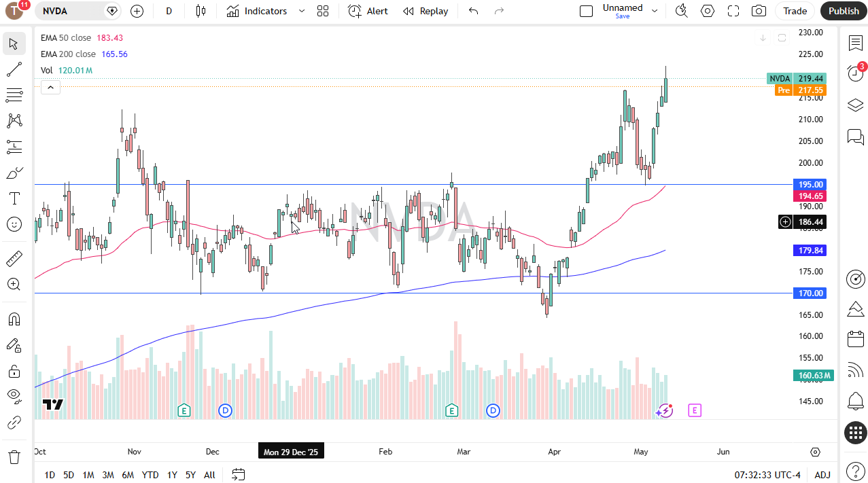Open the Fibonacci retracement tools
The width and height of the screenshot is (868, 483).
coord(14,94)
